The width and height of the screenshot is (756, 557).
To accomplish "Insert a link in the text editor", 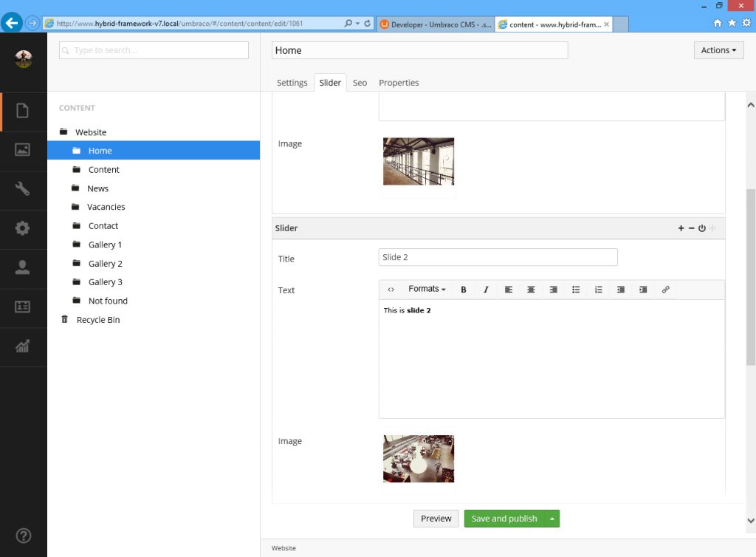I will pyautogui.click(x=665, y=290).
